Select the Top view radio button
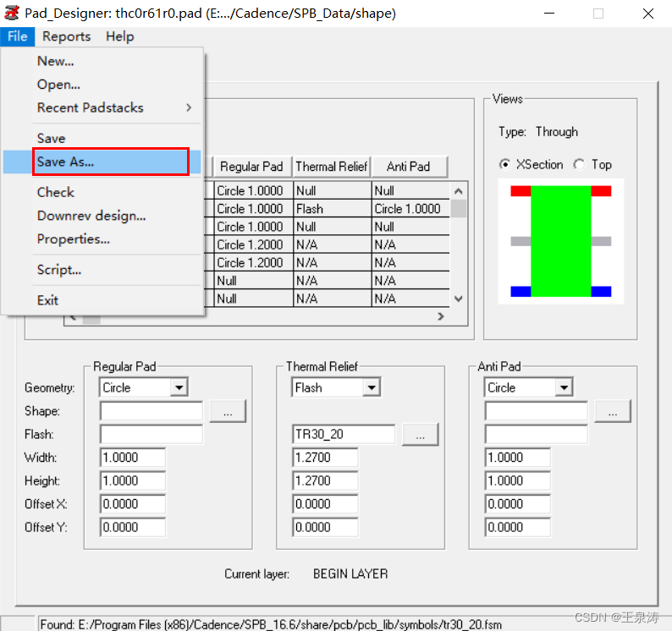Screen dimensions: 672x631 (579, 165)
